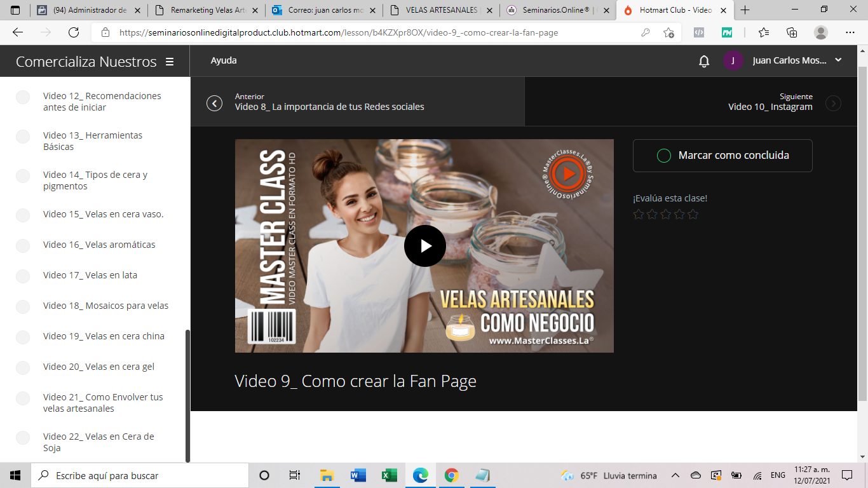Switch to the Seminarios.Online tab
This screenshot has width=868, height=488.
(557, 10)
